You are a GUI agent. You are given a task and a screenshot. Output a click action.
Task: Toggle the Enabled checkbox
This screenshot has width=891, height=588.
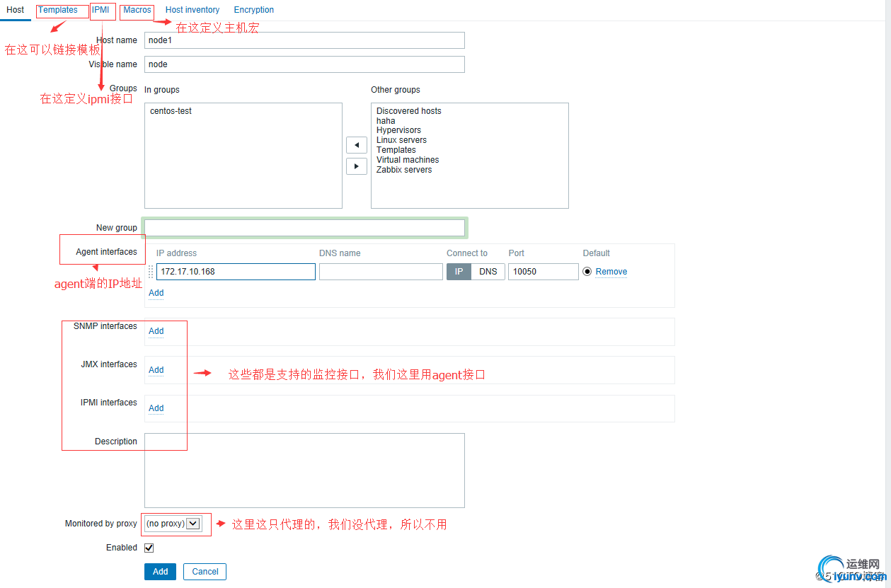(x=149, y=548)
